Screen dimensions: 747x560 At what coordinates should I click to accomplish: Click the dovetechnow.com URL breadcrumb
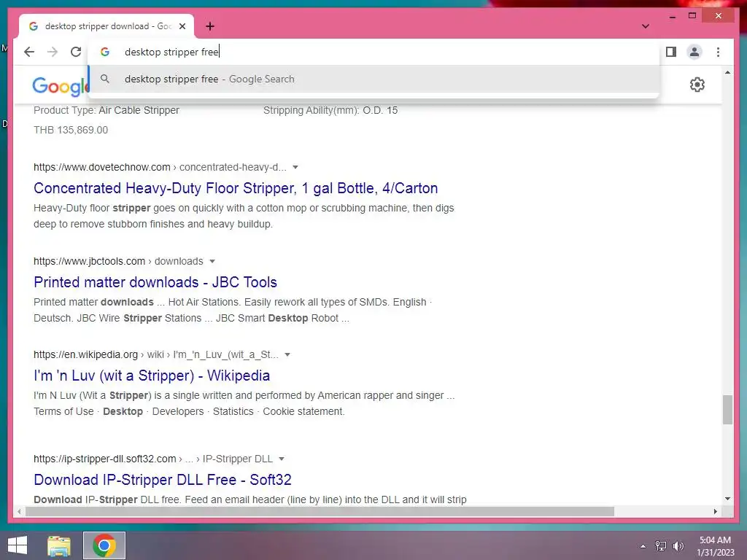160,167
